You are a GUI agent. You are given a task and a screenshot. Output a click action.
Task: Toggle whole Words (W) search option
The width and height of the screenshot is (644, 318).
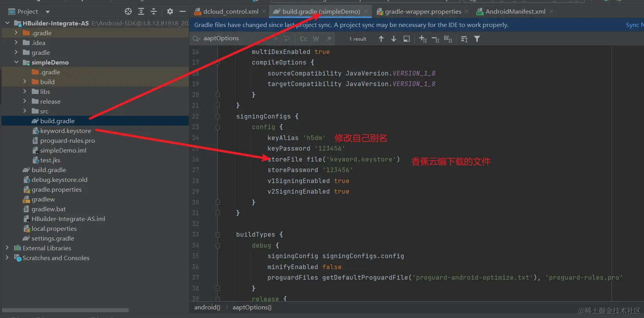(x=316, y=39)
